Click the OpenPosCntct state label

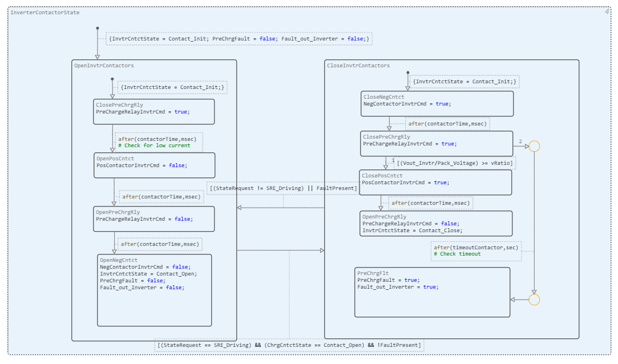click(x=115, y=159)
